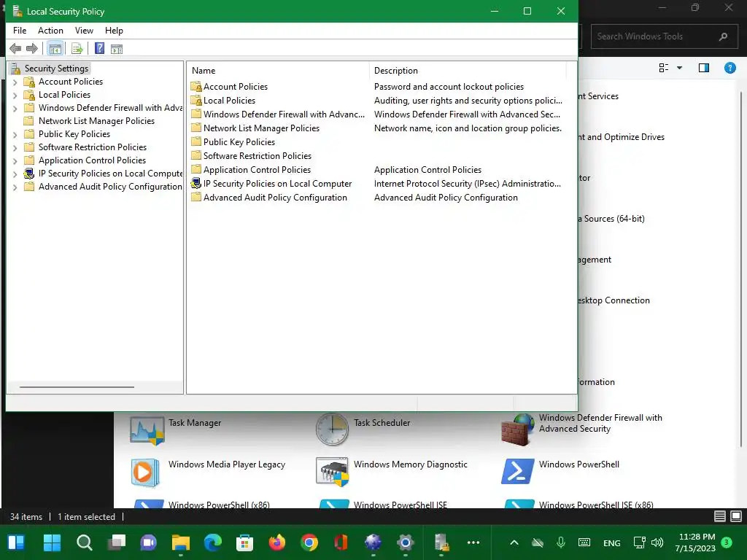Launch Microsoft Edge from taskbar
The image size is (747, 560).
pos(213,542)
